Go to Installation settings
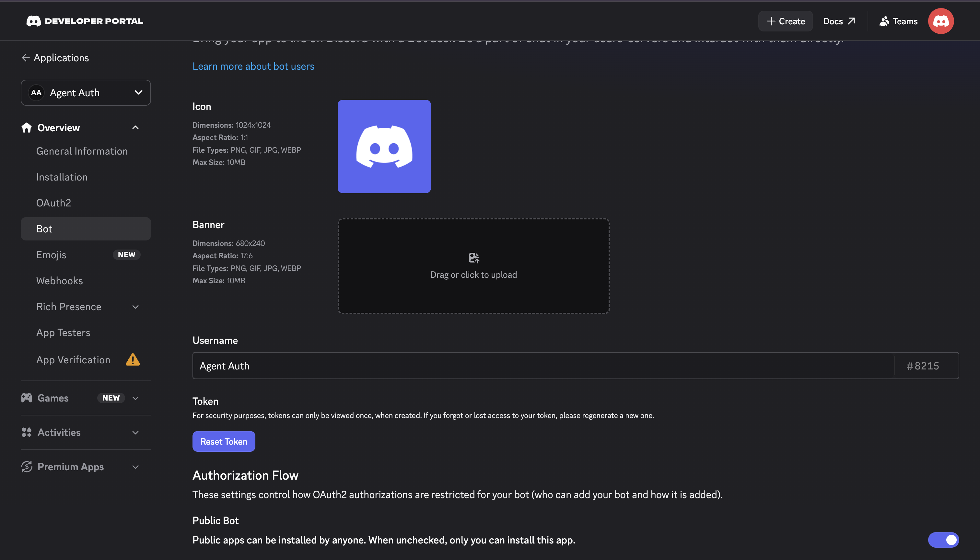Image resolution: width=980 pixels, height=560 pixels. (62, 177)
